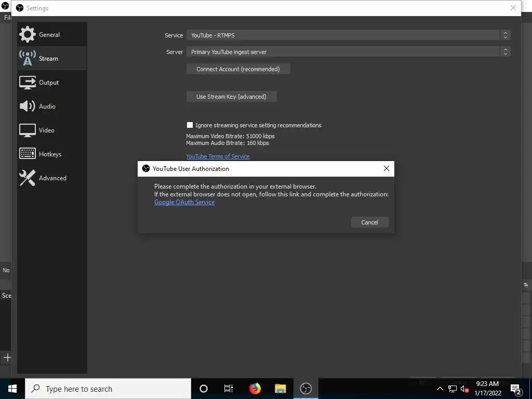
Task: Open YouTube Terms of Service link
Action: tap(218, 156)
